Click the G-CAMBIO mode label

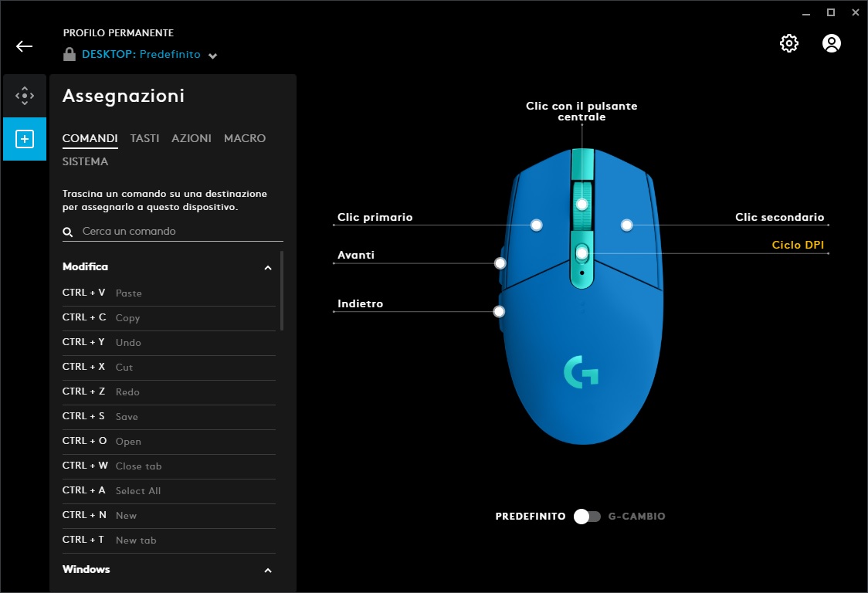636,516
